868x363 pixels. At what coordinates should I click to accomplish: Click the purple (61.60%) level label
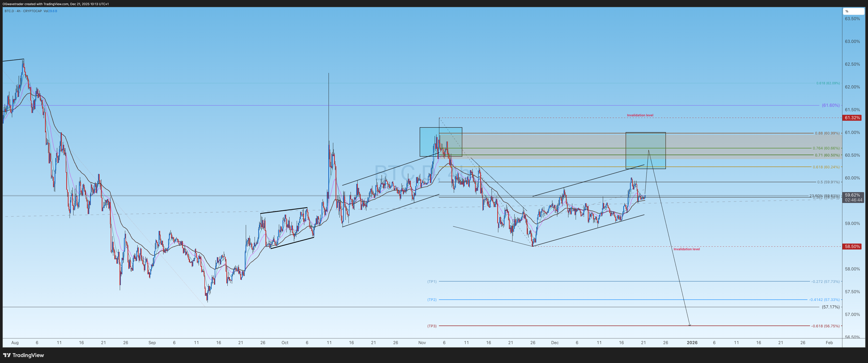[x=830, y=105]
